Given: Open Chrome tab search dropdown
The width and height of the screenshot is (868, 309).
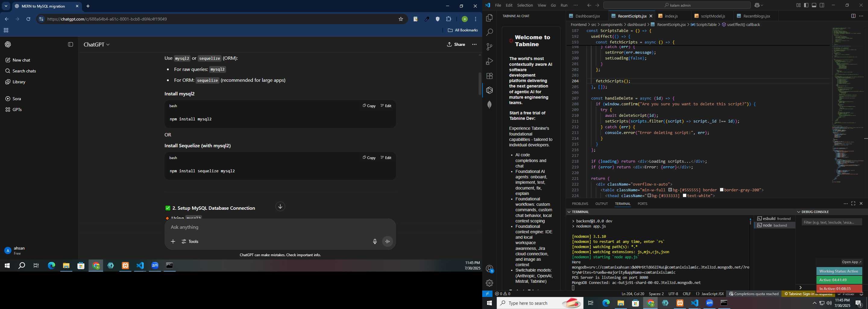Looking at the screenshot, I should coord(6,6).
